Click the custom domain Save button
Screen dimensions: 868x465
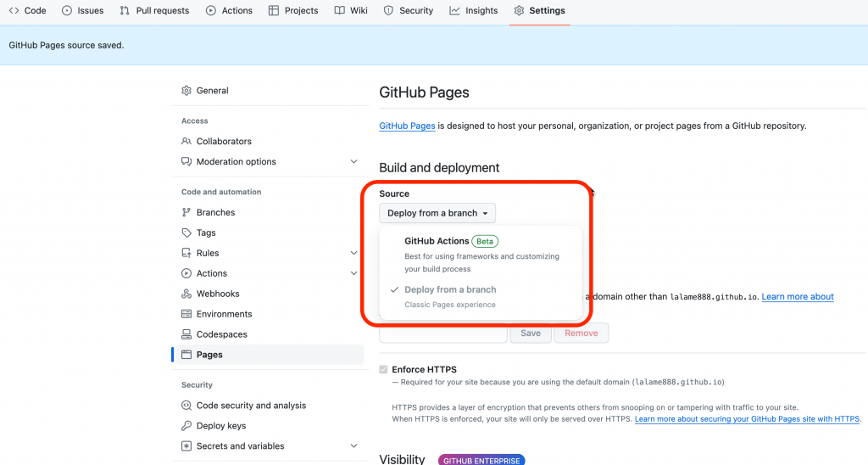[x=531, y=333]
